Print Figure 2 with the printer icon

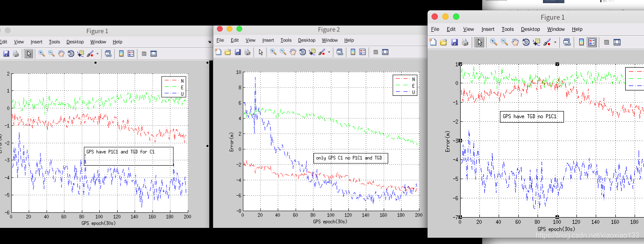(247, 52)
